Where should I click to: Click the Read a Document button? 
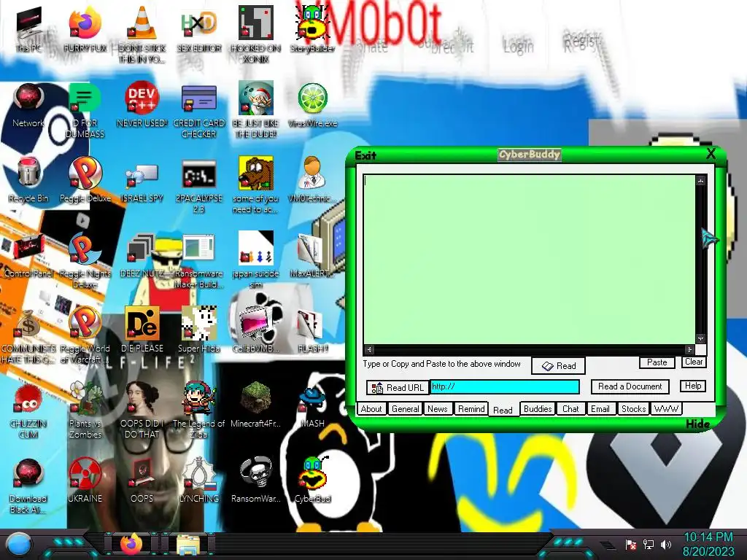(x=630, y=386)
